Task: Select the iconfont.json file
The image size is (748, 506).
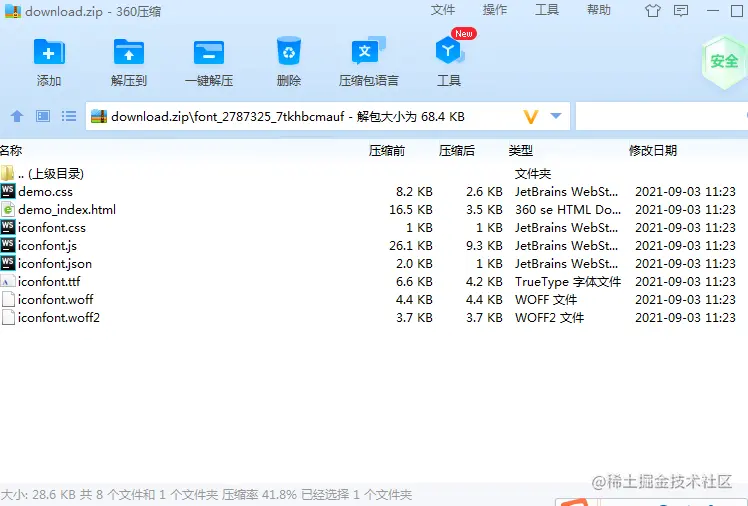Action: (x=374, y=264)
